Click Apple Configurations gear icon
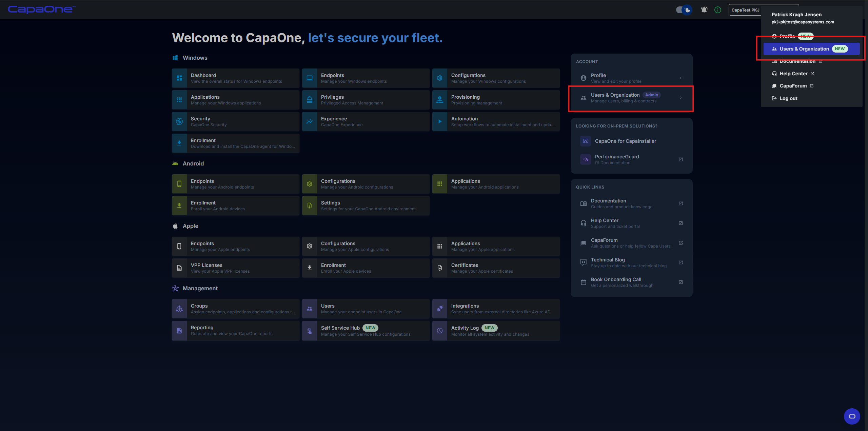868x431 pixels. (x=310, y=246)
